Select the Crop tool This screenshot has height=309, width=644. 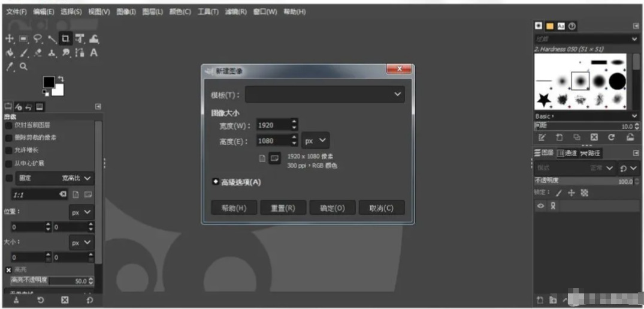point(65,38)
